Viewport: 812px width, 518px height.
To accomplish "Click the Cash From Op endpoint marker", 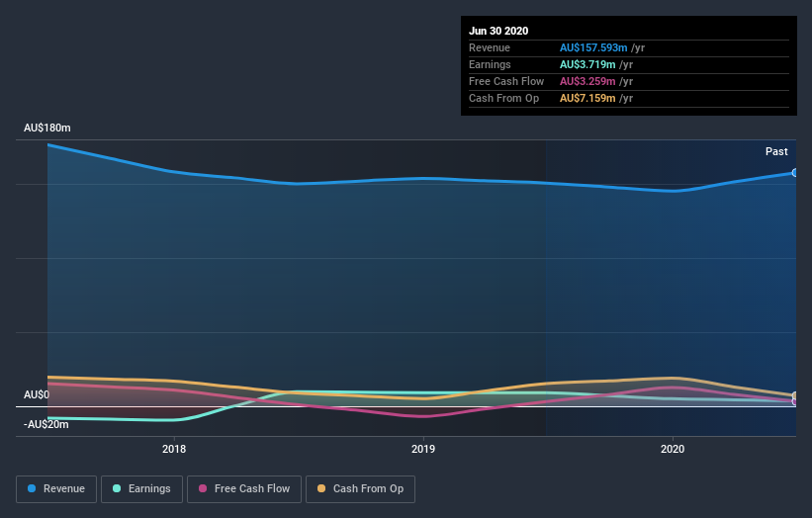I will click(795, 395).
